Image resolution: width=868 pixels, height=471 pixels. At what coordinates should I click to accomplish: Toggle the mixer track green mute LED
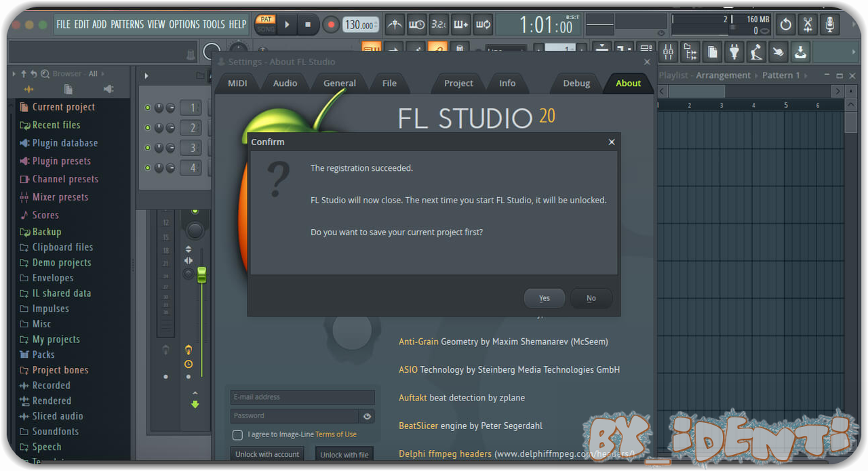click(x=195, y=212)
